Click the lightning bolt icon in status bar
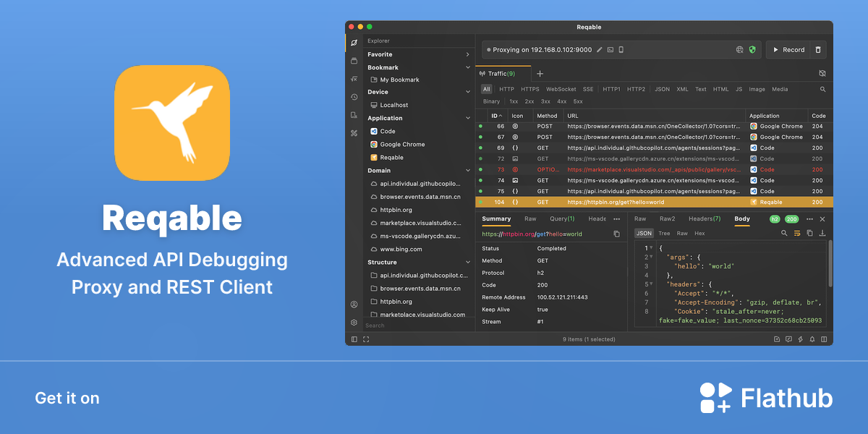 (800, 339)
